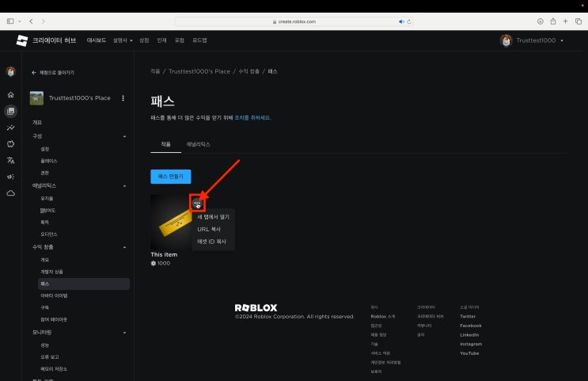Switch to the 작품 tab
Screen dimensions: 588x381
165,144
